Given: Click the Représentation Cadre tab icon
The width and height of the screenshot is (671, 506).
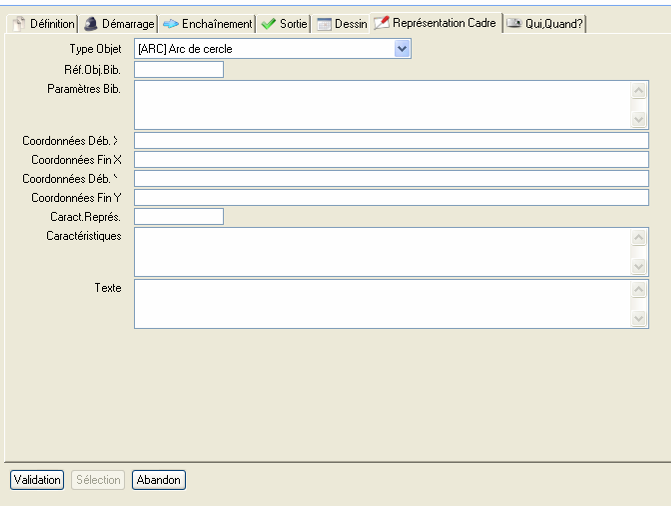Looking at the screenshot, I should (381, 23).
